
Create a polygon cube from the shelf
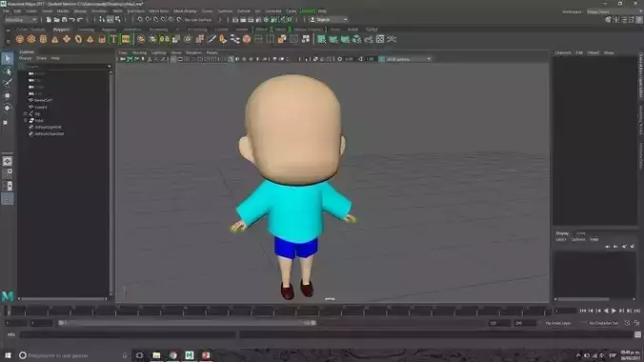[x=31, y=39]
